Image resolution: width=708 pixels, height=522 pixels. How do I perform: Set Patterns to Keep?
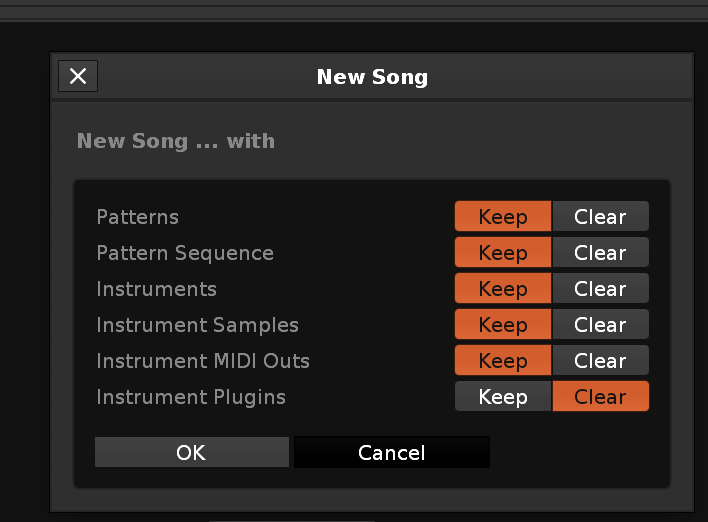pyautogui.click(x=502, y=217)
